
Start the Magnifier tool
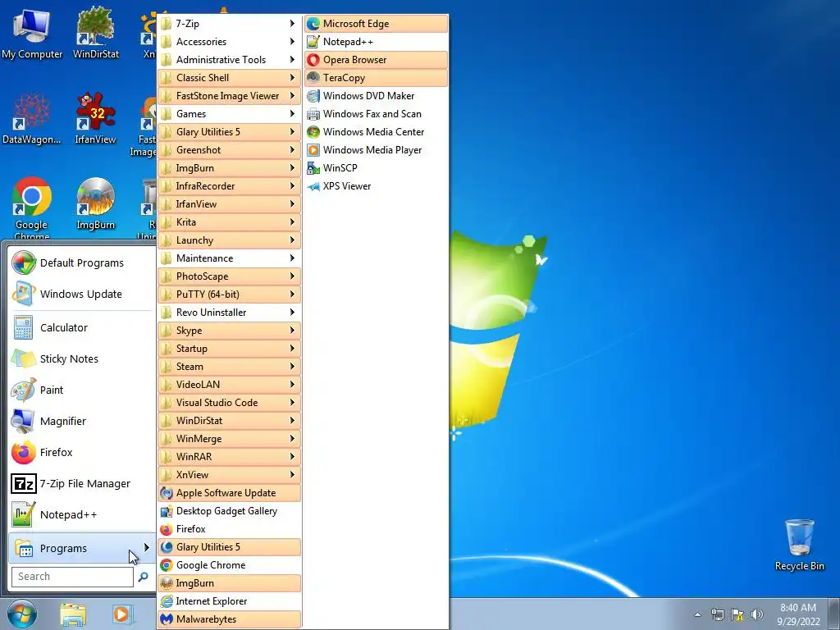point(81,421)
